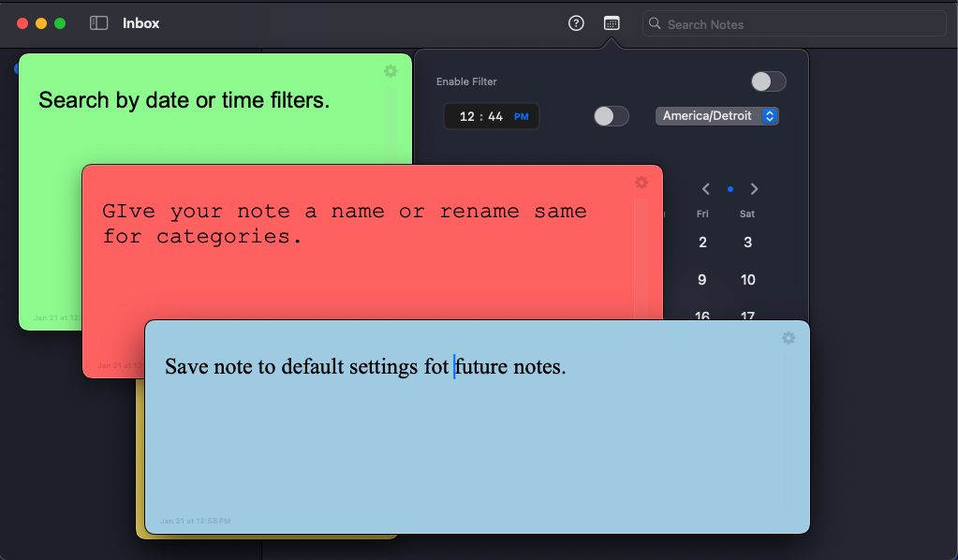958x560 pixels.
Task: Open the Inbox header item
Action: point(140,23)
